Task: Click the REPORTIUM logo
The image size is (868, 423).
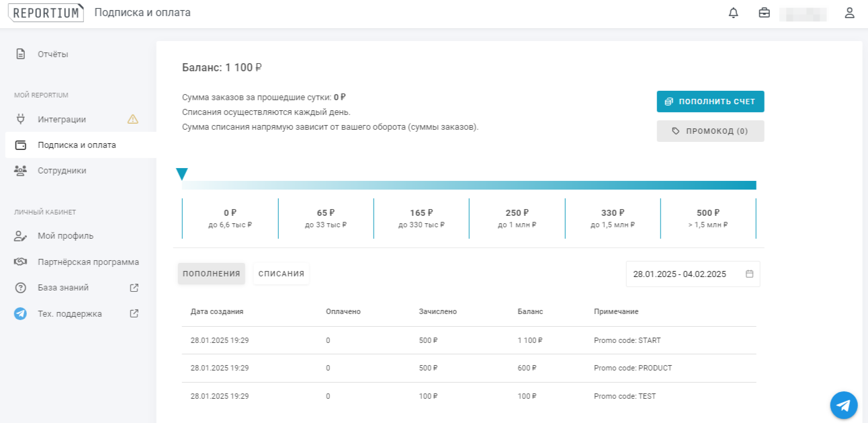Action: coord(46,13)
